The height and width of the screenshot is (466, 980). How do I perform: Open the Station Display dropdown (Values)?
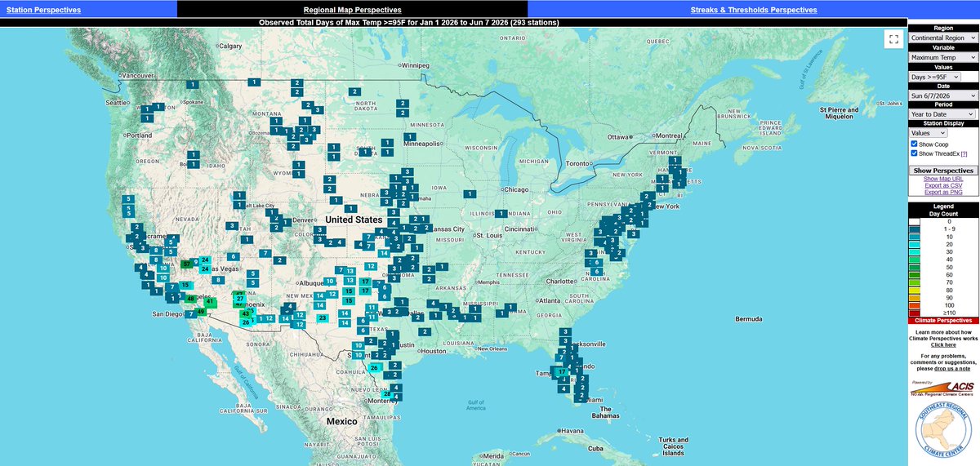(x=929, y=132)
